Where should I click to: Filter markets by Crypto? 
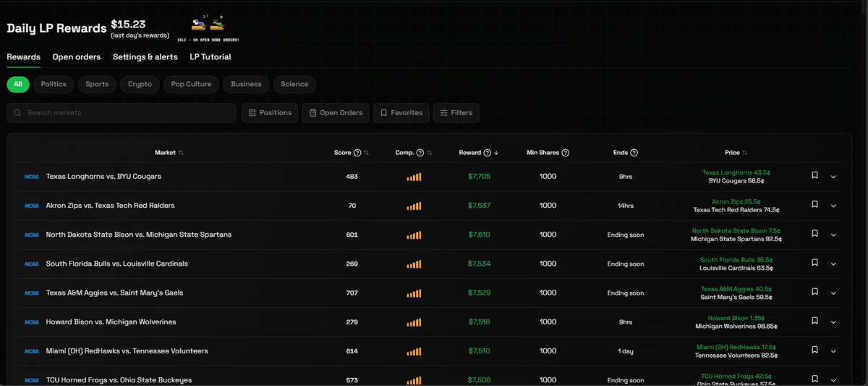coord(140,84)
